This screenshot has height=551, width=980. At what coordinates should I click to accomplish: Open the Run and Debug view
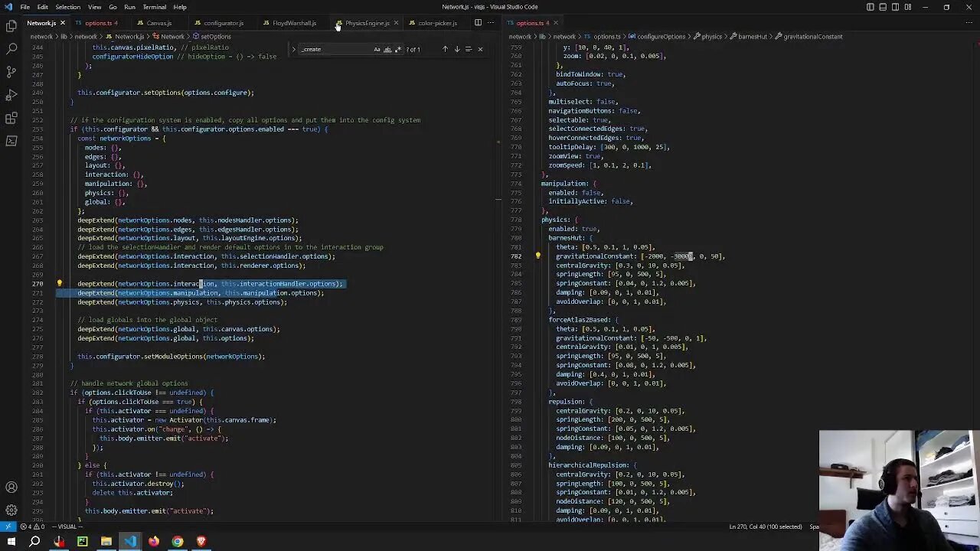(x=11, y=95)
